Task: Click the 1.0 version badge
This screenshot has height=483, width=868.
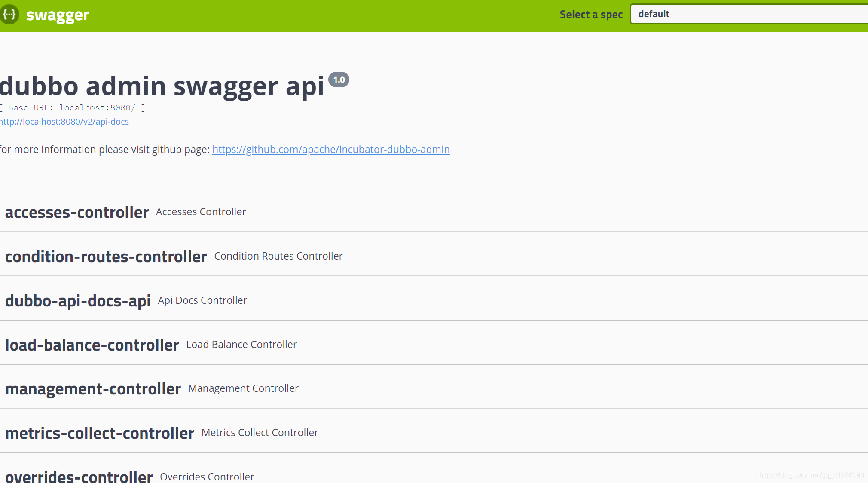Action: [x=339, y=79]
